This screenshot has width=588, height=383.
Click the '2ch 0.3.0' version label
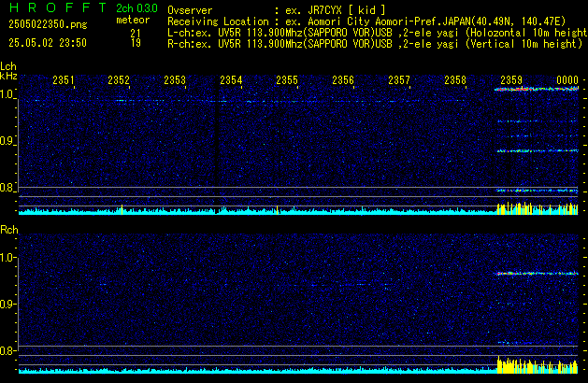coord(136,8)
